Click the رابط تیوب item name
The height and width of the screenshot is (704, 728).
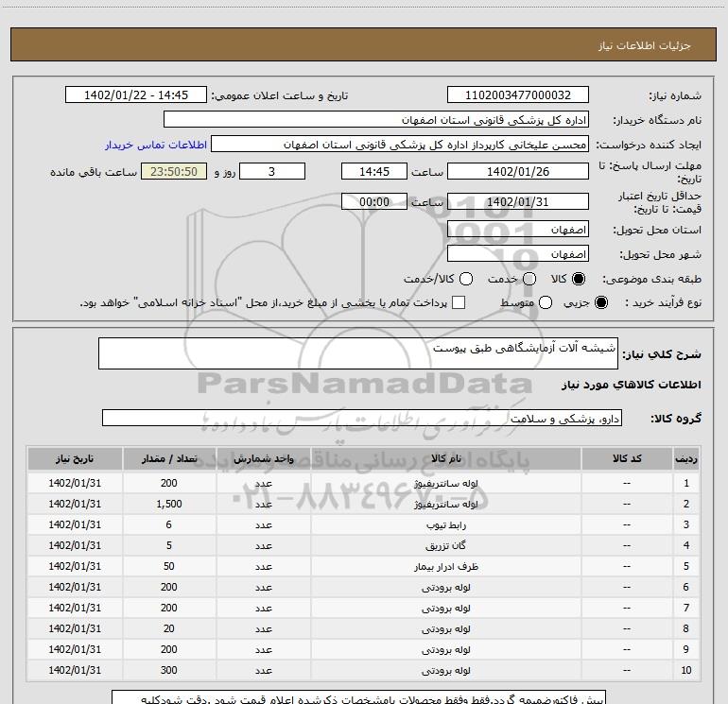coord(445,524)
